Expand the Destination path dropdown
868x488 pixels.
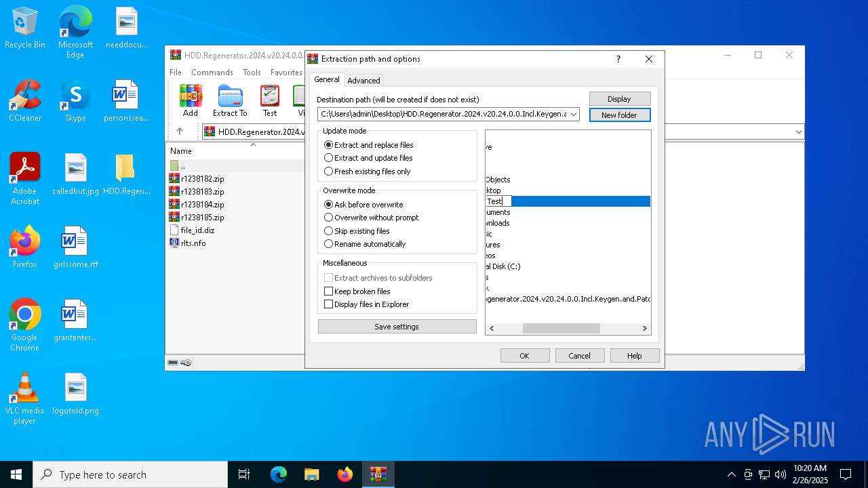click(574, 115)
